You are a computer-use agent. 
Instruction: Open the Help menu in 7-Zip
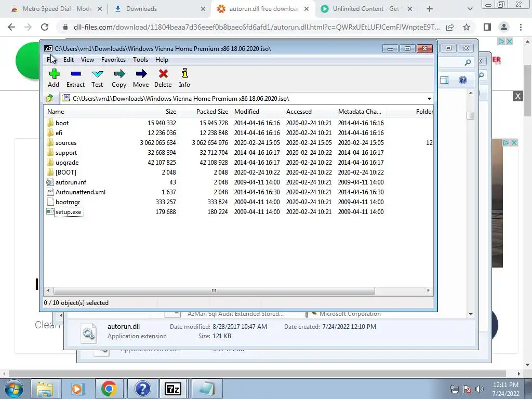tap(162, 60)
